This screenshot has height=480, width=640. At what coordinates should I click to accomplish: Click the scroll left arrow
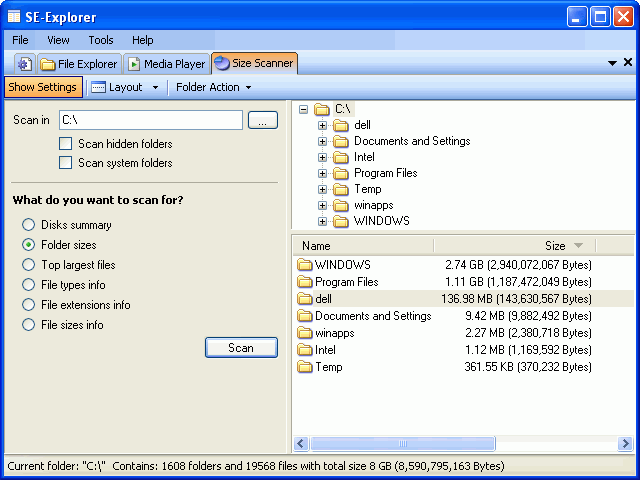pyautogui.click(x=301, y=444)
